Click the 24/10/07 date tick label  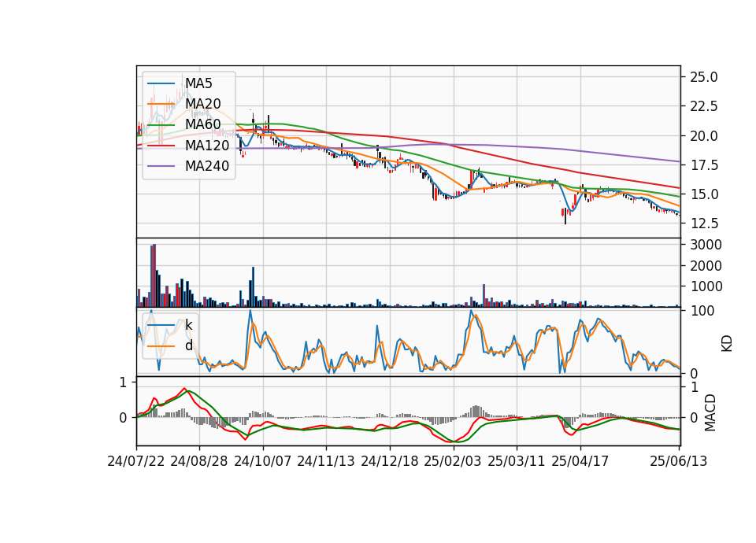click(x=263, y=461)
